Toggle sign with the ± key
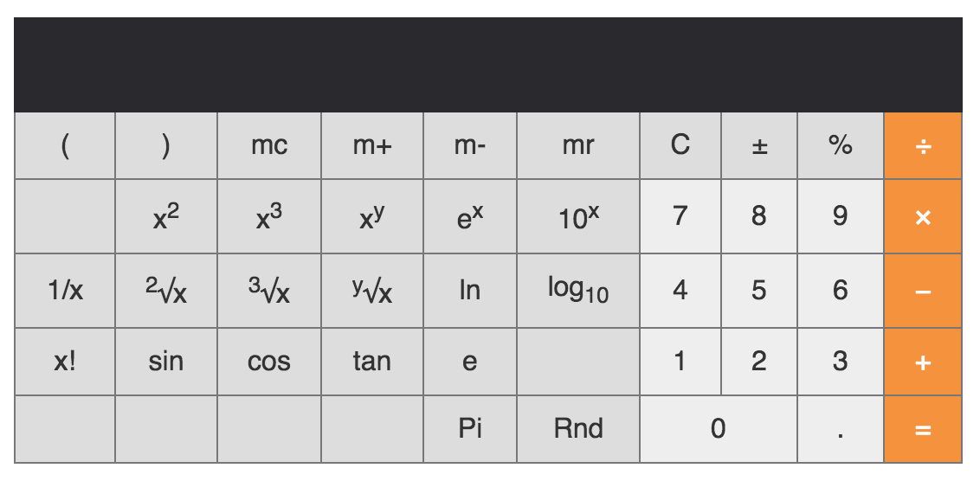The image size is (980, 481). click(759, 146)
